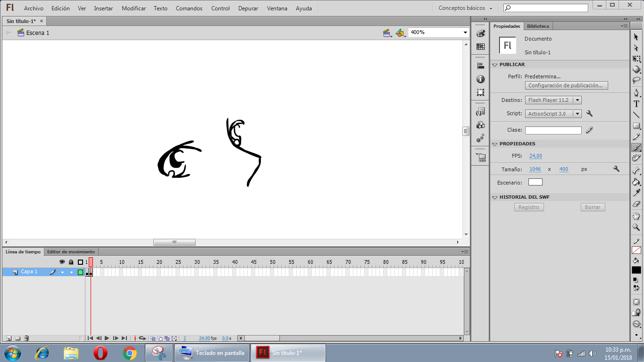This screenshot has width=644, height=362.
Task: Open the Comandos menu
Action: click(189, 8)
